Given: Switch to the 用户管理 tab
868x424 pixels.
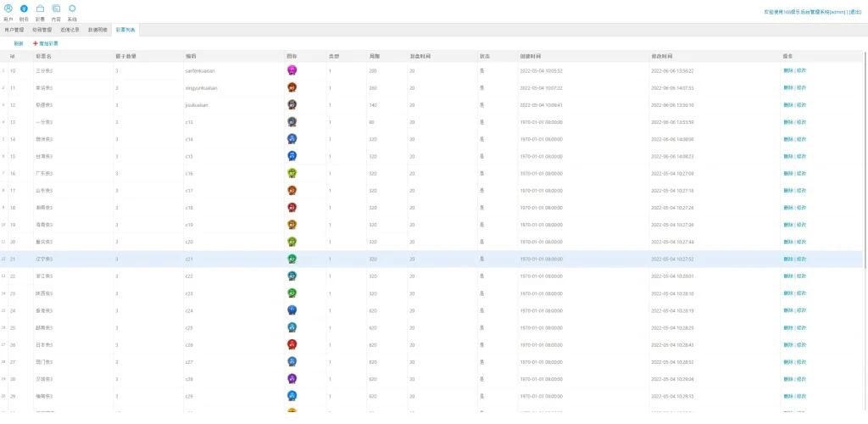Looking at the screenshot, I should point(15,30).
